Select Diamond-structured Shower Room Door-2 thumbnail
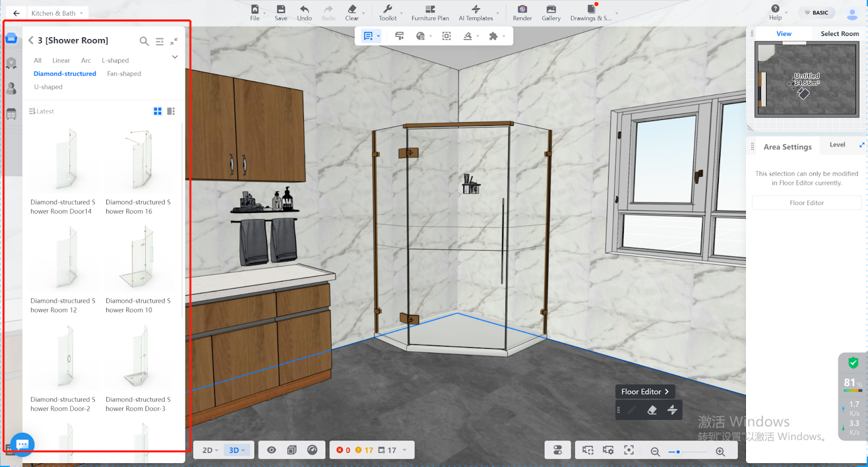 coord(65,357)
